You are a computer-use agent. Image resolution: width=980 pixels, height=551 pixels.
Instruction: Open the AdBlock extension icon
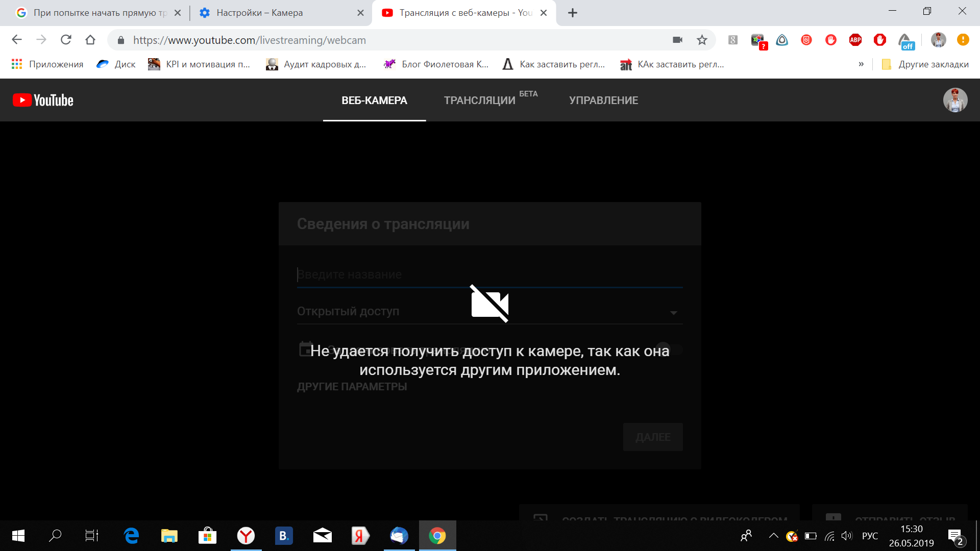click(879, 40)
